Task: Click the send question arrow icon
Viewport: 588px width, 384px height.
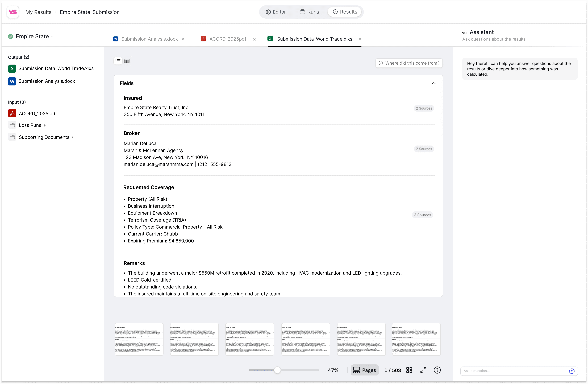Action: (572, 371)
